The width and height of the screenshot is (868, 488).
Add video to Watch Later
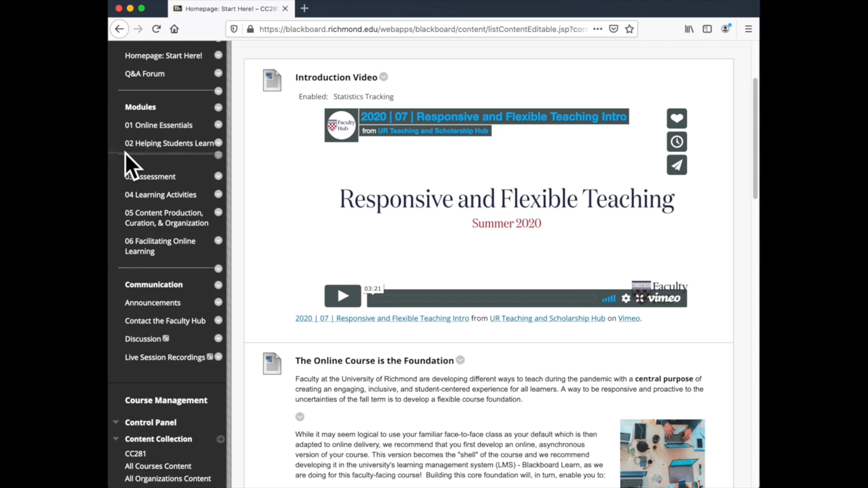(677, 142)
